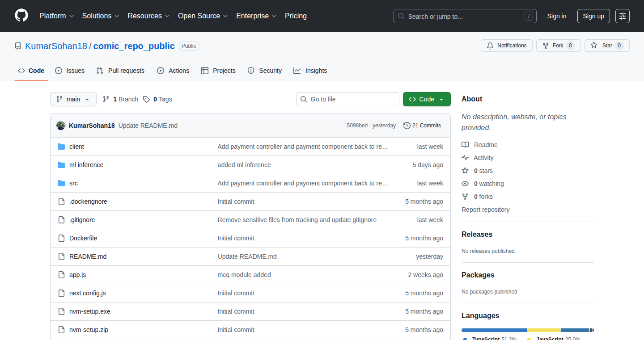The height and width of the screenshot is (340, 644).
Task: Click the yellow JavaScript segment of language bar
Action: point(544,330)
